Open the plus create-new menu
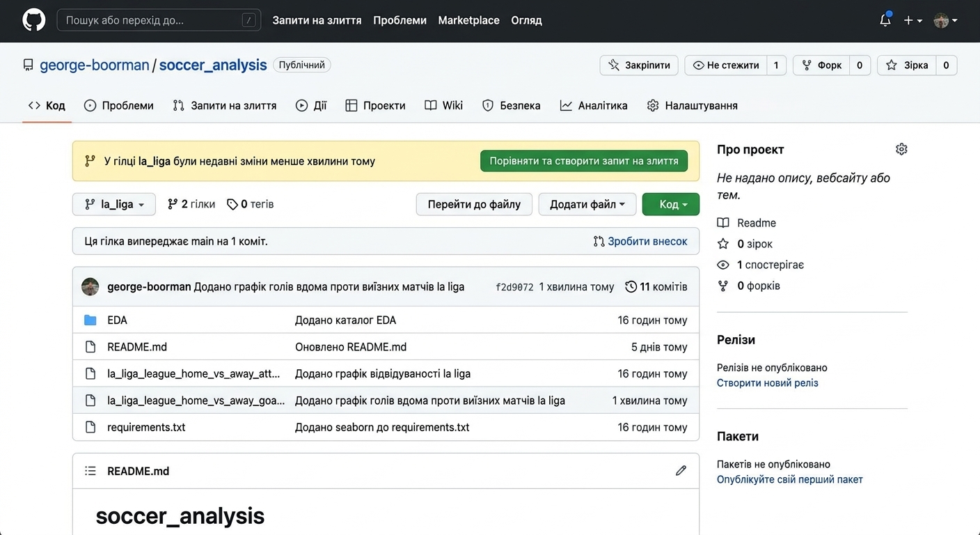The image size is (980, 535). (912, 21)
